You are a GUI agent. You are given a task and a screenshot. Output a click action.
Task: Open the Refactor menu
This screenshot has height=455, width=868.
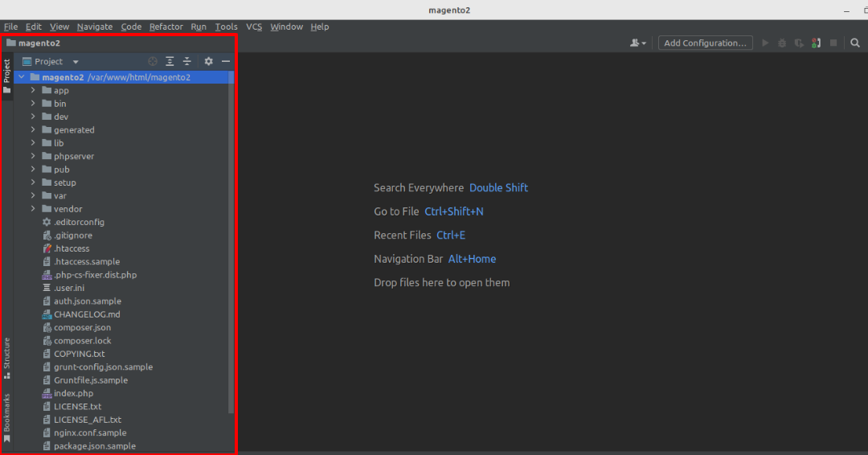pyautogui.click(x=166, y=27)
